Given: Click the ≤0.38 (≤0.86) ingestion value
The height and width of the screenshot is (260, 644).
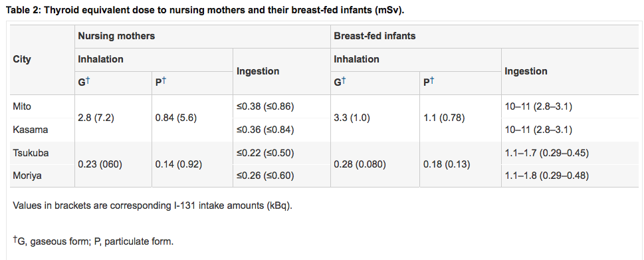Looking at the screenshot, I should click(265, 106).
